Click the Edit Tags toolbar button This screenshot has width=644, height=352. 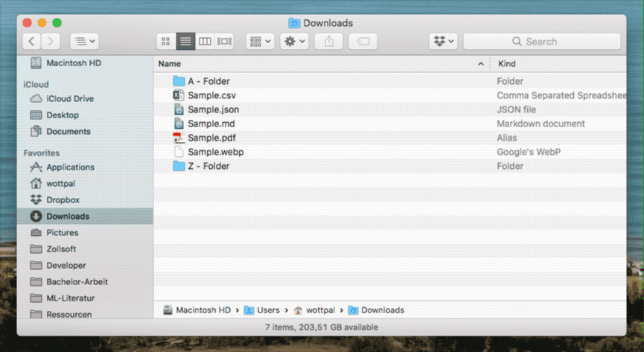(363, 42)
